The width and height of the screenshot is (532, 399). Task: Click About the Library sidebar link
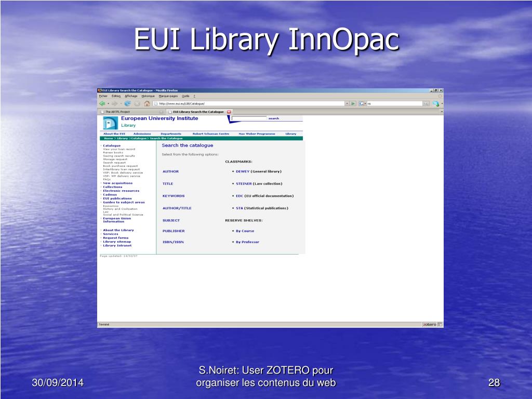click(x=118, y=230)
